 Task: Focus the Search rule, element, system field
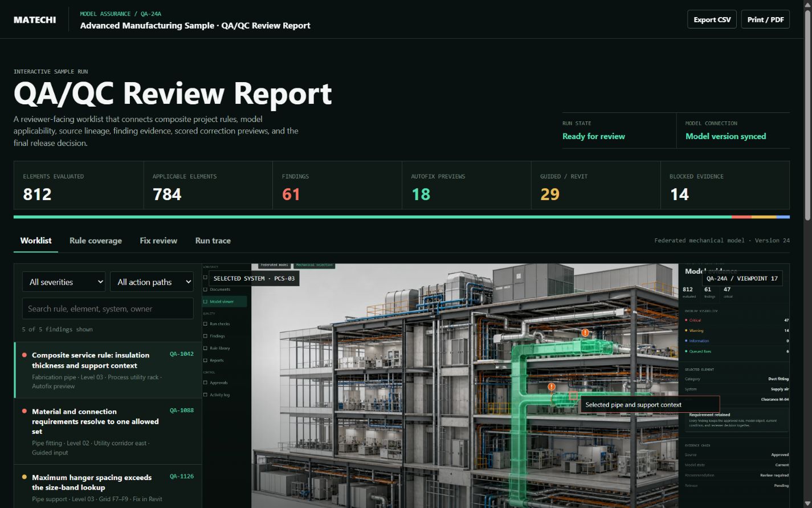click(108, 308)
